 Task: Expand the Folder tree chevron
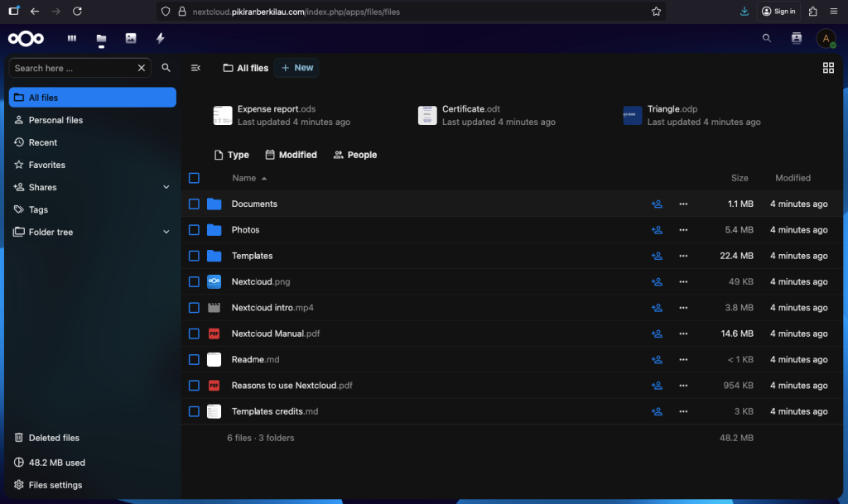coord(166,233)
